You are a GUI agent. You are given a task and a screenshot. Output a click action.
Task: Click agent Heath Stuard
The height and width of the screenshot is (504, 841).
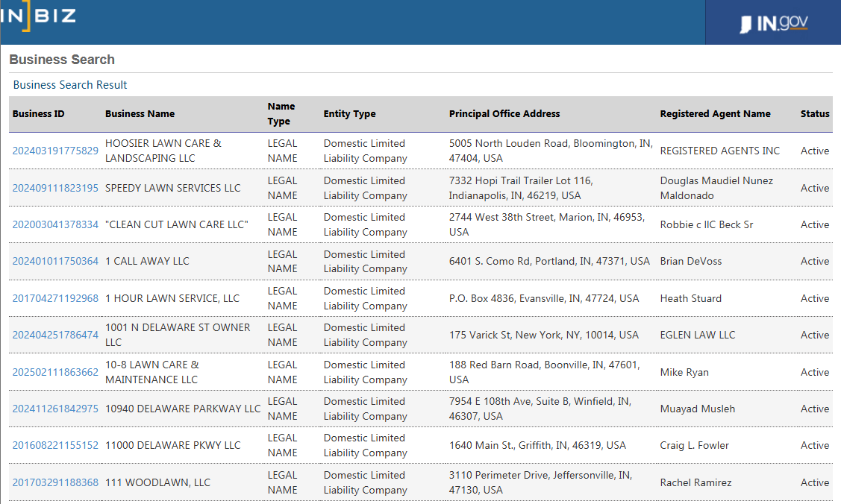pyautogui.click(x=691, y=298)
